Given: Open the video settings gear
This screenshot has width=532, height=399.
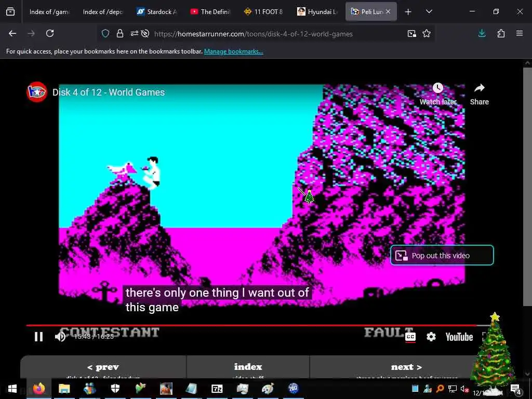Looking at the screenshot, I should 431,337.
